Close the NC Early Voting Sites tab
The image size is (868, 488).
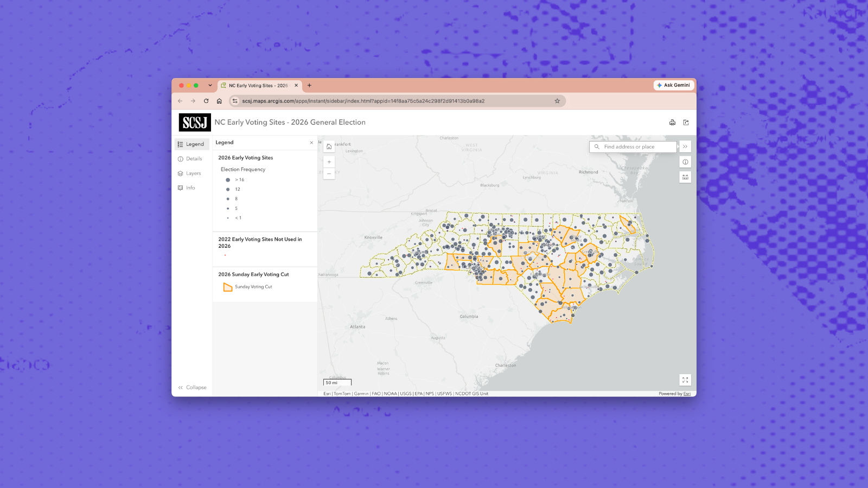coord(296,85)
